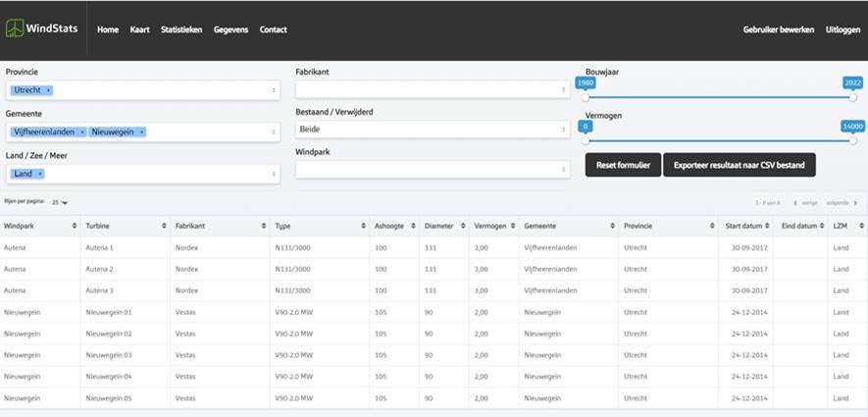This screenshot has width=868, height=417.
Task: Select the Autena 1 turbine cell
Action: click(126, 247)
